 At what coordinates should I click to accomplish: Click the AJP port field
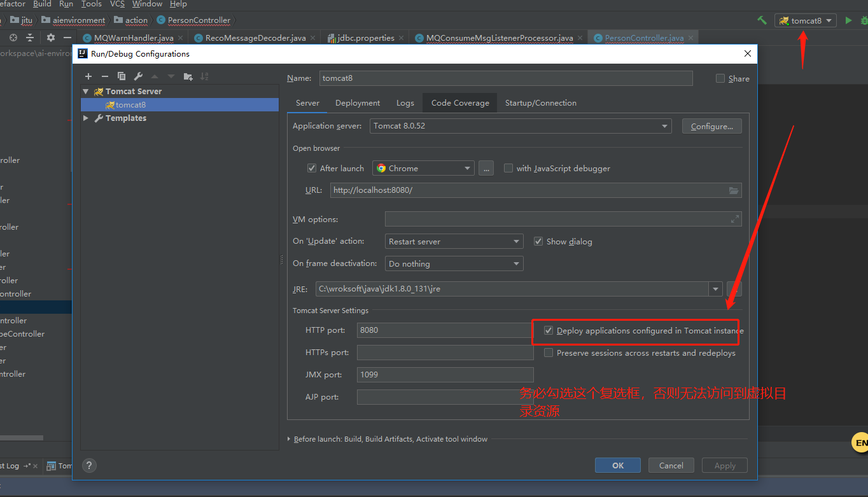445,397
